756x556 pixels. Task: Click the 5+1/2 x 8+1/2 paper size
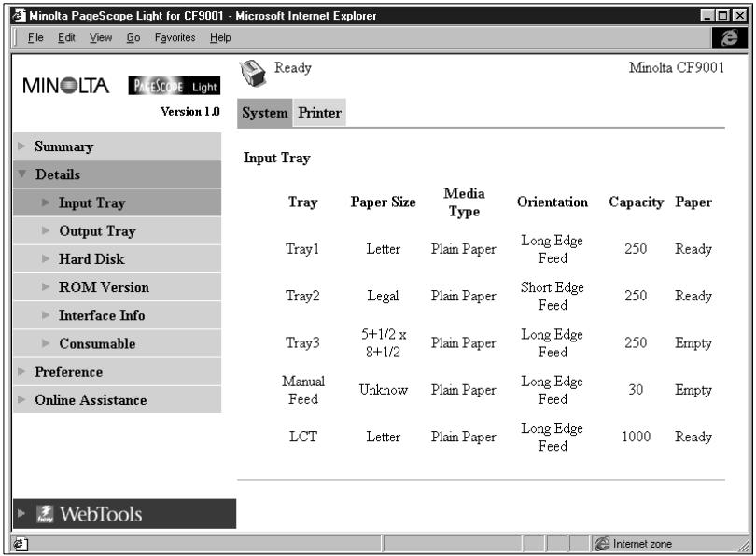384,342
